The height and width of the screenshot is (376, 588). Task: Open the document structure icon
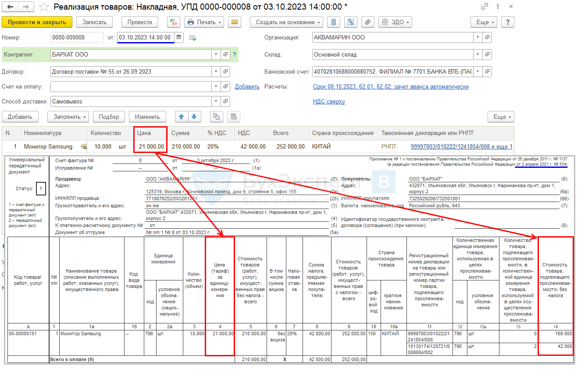(x=351, y=22)
